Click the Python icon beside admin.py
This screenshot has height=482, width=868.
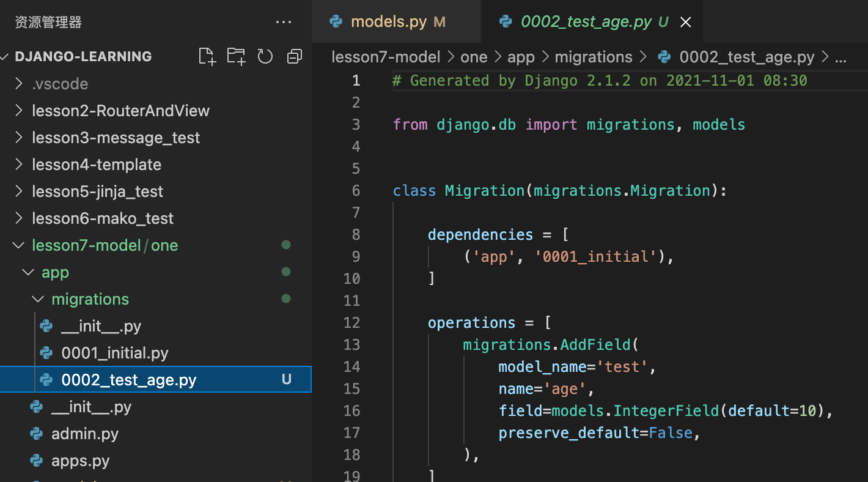(x=36, y=434)
